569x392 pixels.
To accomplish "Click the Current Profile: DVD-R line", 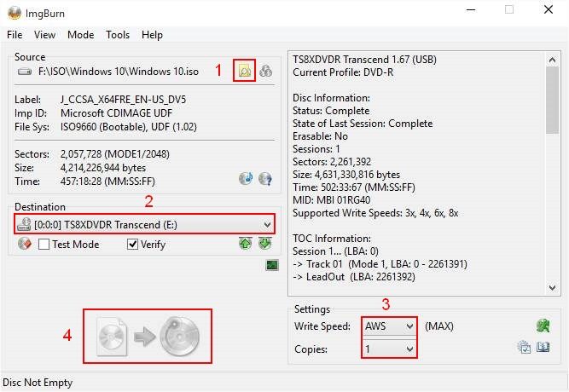I will pos(343,72).
